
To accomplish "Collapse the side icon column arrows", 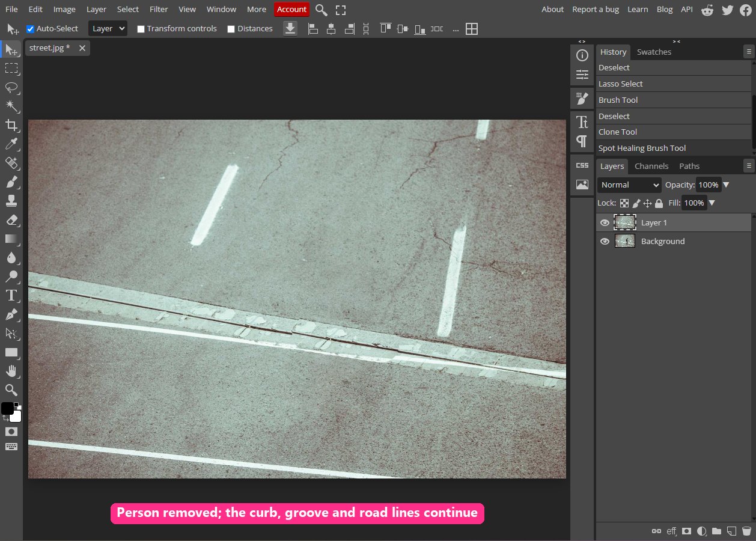I will pyautogui.click(x=582, y=41).
